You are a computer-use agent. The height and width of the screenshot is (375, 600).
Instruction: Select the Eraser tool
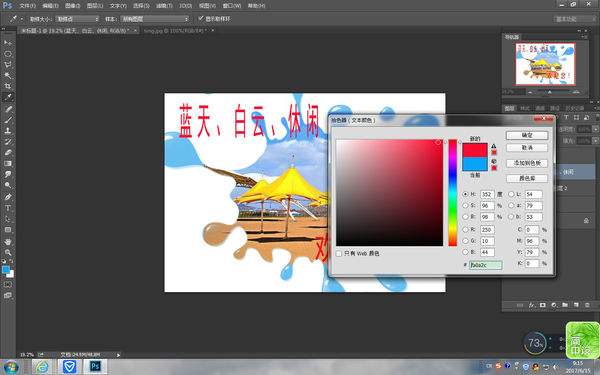click(x=8, y=153)
